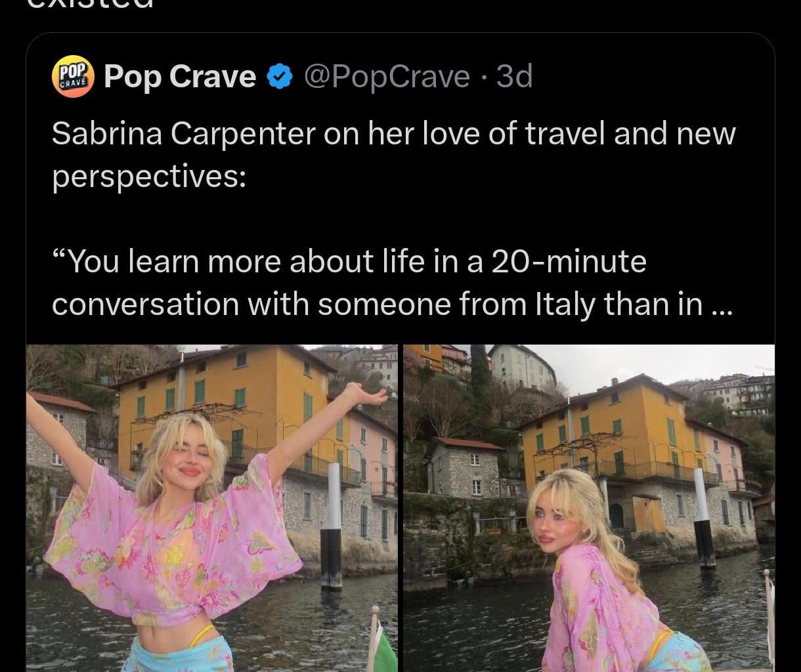This screenshot has height=672, width=801.
Task: Open the right photo looking over shoulder
Action: point(589,508)
